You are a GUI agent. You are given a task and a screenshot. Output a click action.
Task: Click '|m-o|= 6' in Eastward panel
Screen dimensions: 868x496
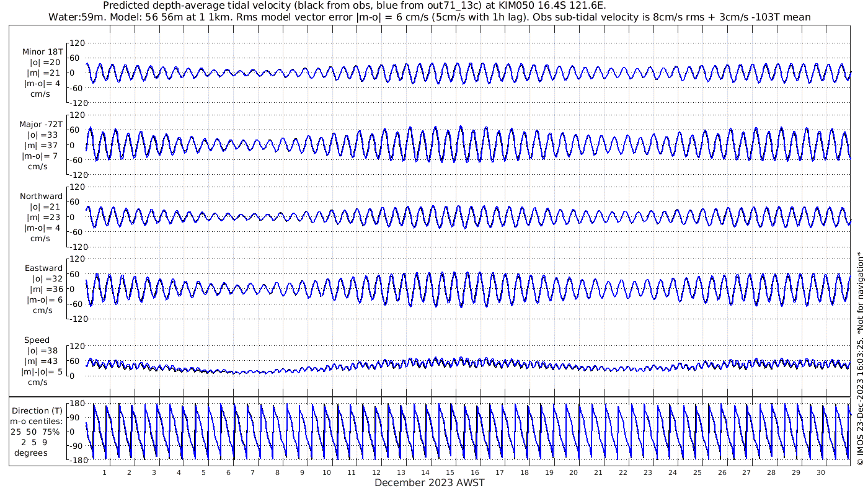coord(45,299)
